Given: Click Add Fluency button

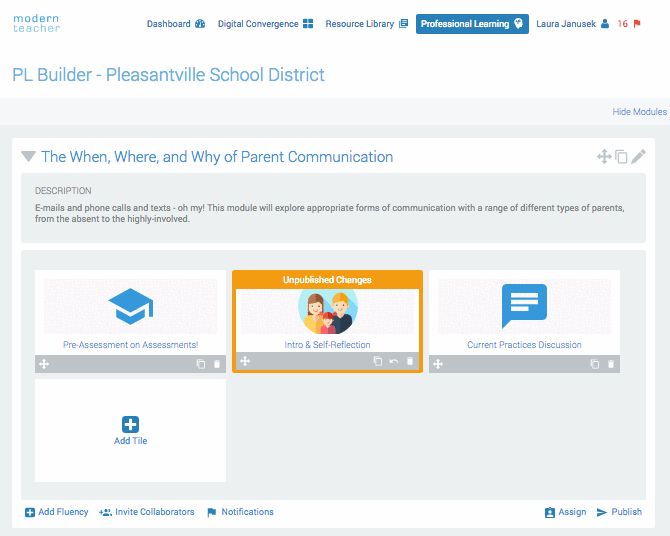Looking at the screenshot, I should 56,512.
